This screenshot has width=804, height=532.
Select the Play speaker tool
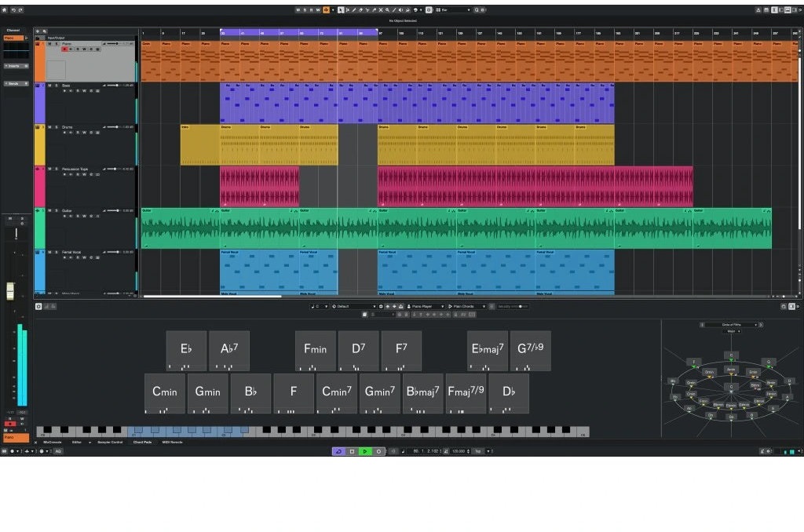[400, 9]
